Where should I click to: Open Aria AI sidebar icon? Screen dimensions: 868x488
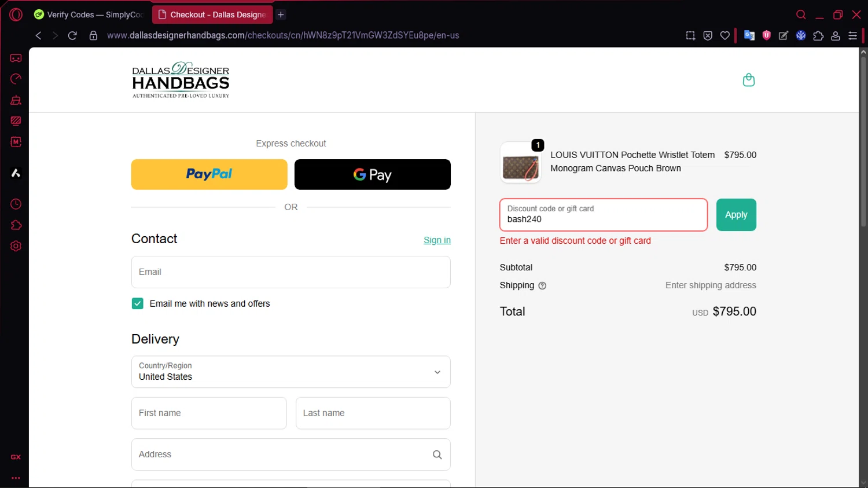click(x=16, y=173)
